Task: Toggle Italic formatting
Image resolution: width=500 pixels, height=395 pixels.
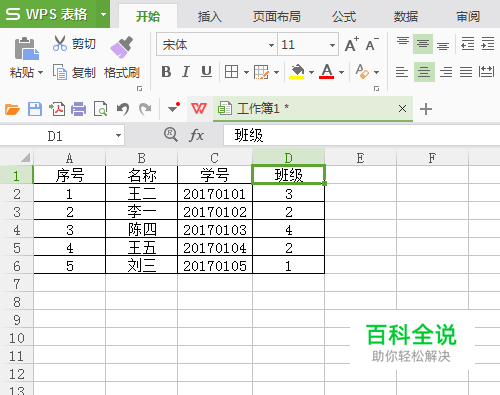Action: coord(186,72)
